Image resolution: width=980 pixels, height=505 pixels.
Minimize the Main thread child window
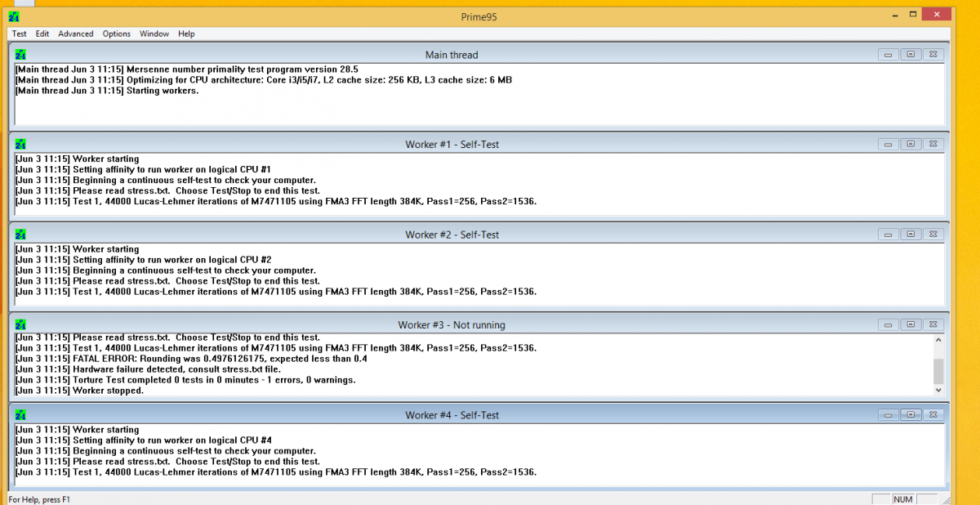pyautogui.click(x=889, y=55)
